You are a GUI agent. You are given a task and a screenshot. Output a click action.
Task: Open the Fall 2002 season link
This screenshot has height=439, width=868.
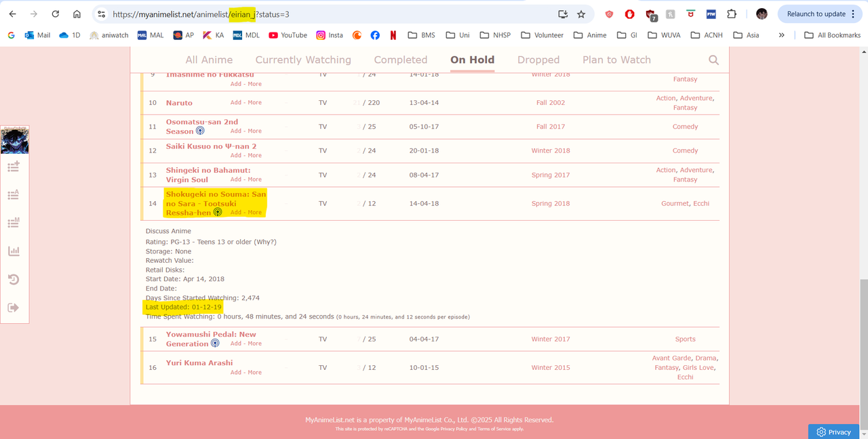[550, 103]
